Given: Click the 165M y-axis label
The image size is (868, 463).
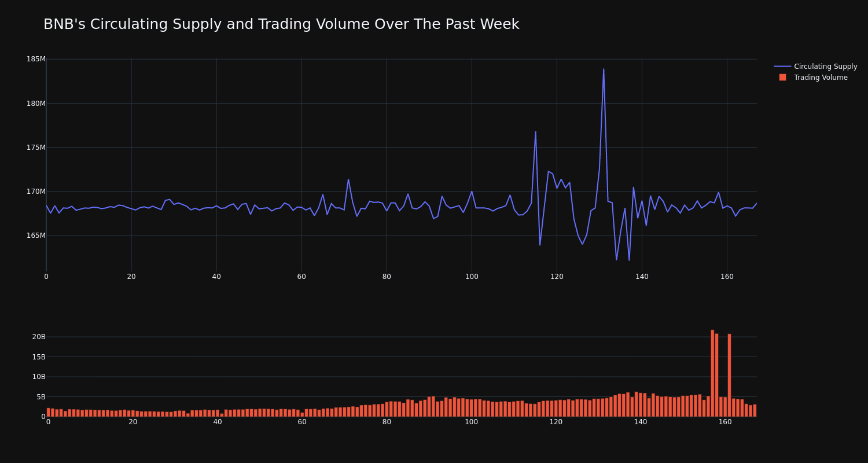Looking at the screenshot, I should (36, 236).
